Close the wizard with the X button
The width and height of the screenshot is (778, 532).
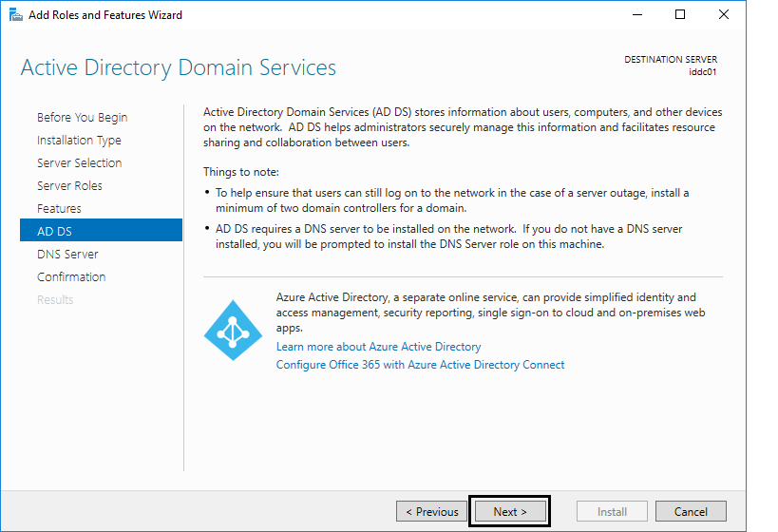tap(724, 15)
